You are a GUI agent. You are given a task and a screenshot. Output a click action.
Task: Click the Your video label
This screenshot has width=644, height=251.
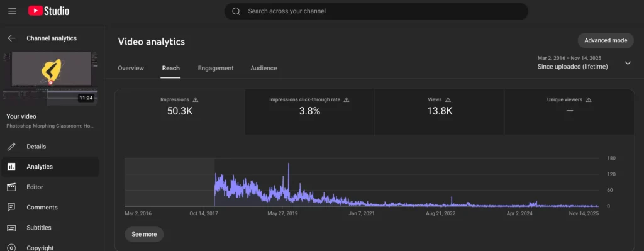pos(21,116)
